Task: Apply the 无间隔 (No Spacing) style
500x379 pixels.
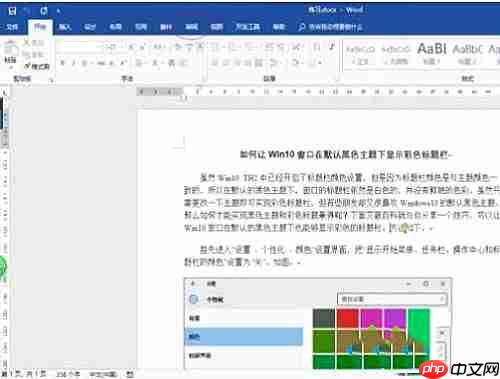Action: (396, 55)
